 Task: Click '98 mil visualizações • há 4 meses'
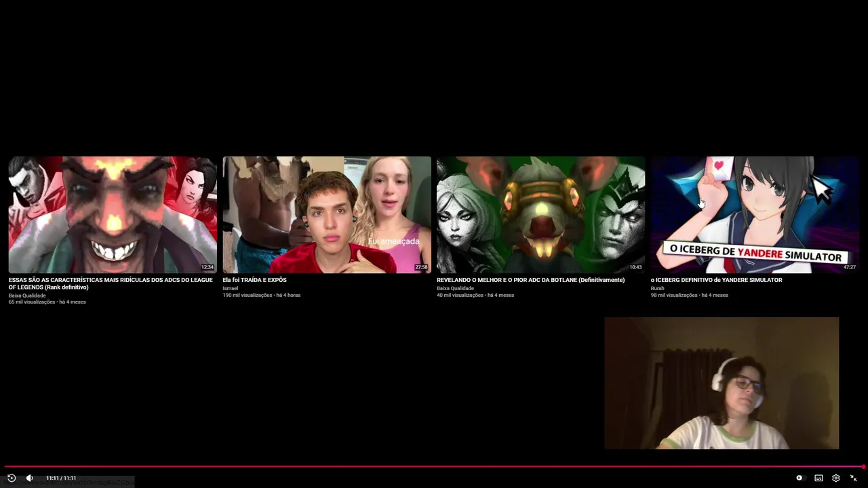(x=689, y=295)
